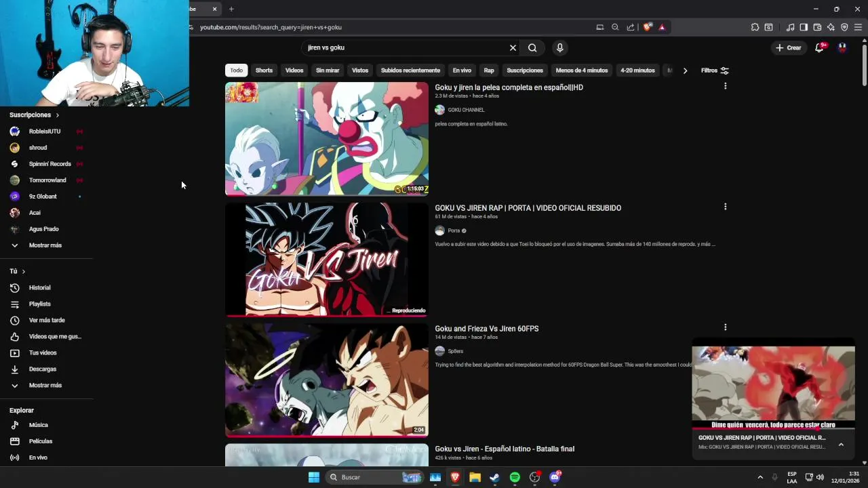Seek on the miniplayer progress bar
This screenshot has width=868, height=488.
(x=773, y=429)
